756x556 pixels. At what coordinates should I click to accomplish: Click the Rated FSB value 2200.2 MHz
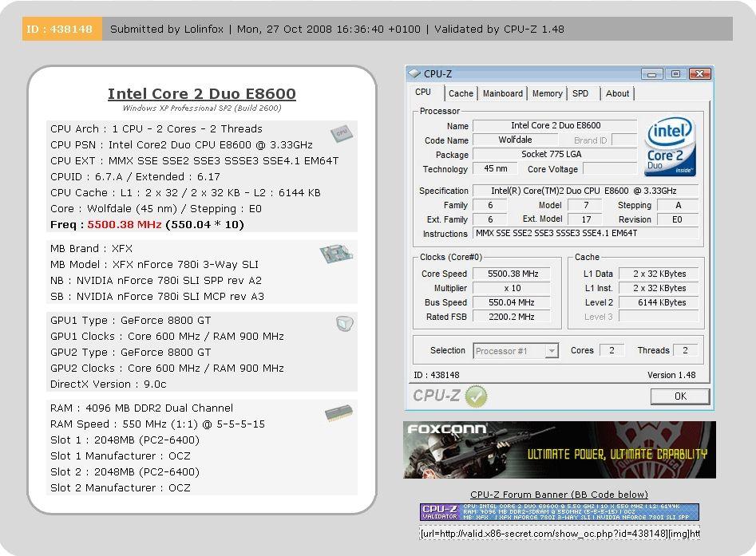(x=513, y=317)
